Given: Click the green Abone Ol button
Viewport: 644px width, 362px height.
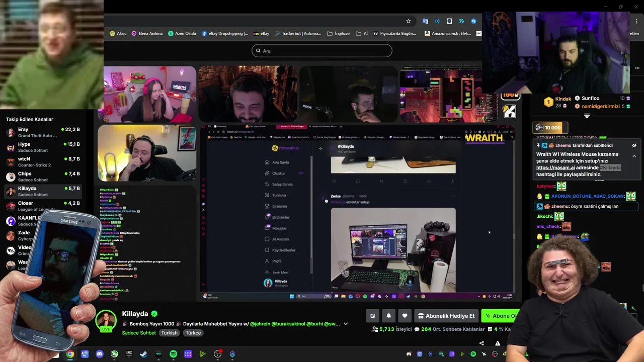Looking at the screenshot, I should point(502,316).
